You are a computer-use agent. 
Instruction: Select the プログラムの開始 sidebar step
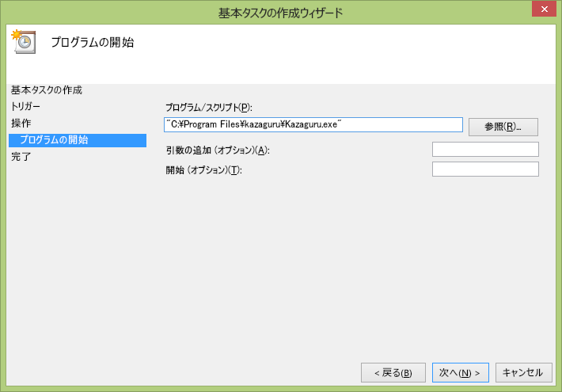click(78, 140)
